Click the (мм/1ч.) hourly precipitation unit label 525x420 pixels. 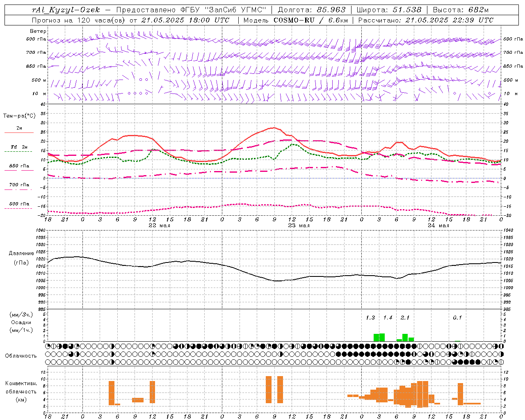pos(21,330)
